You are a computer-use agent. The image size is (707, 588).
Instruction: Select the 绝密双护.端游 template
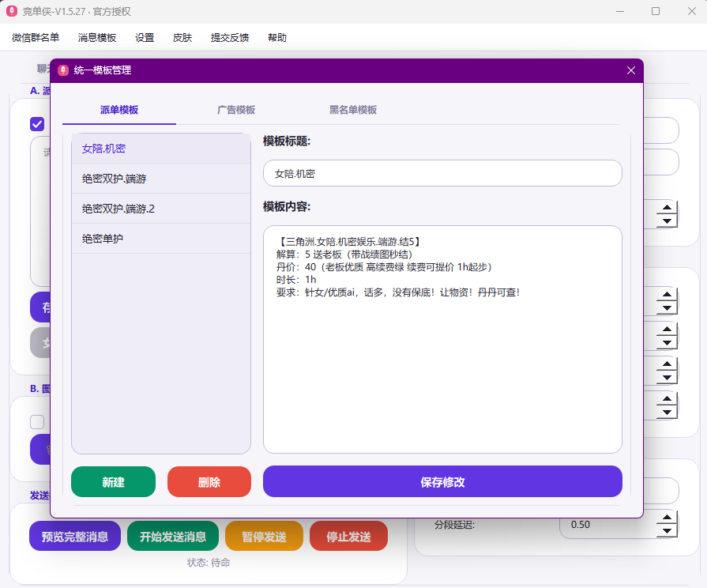[161, 179]
